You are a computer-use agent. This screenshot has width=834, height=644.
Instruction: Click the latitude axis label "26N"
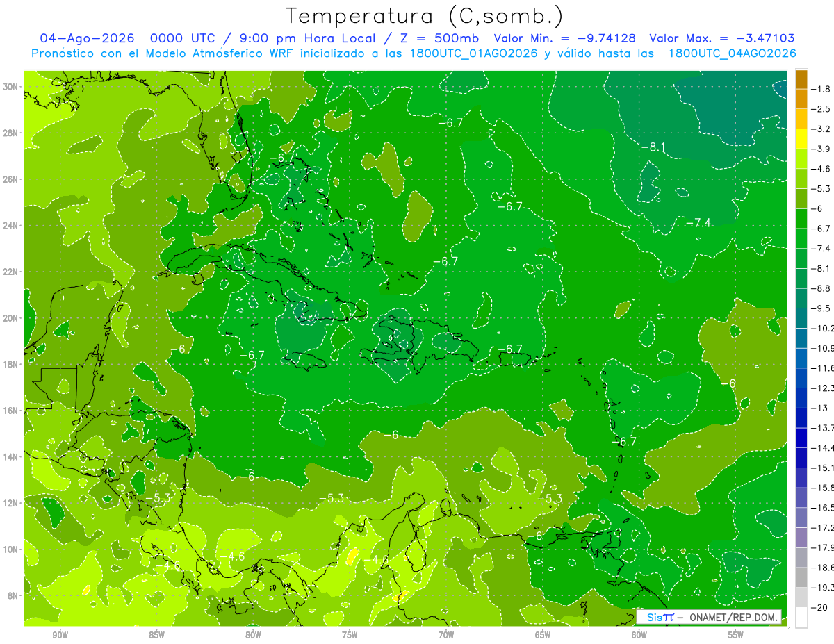[10, 179]
